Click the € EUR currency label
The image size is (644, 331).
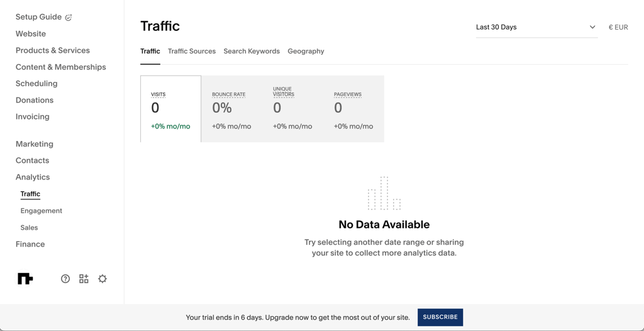[618, 28]
